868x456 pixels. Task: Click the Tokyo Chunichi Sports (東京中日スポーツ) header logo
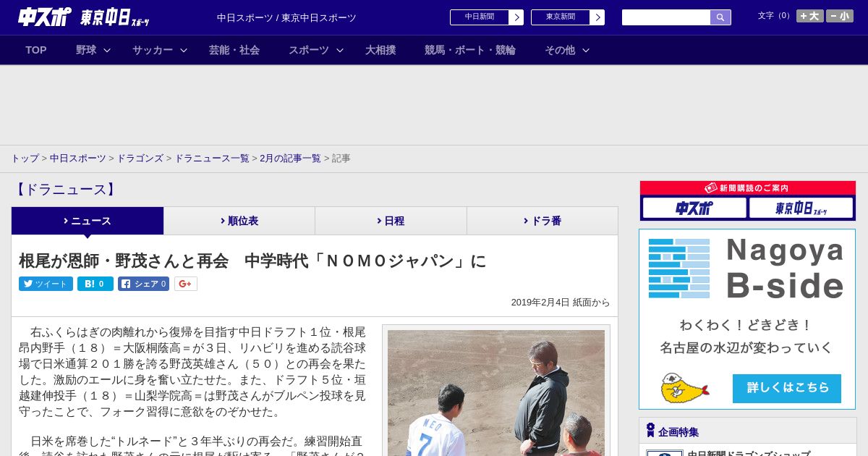(x=115, y=17)
